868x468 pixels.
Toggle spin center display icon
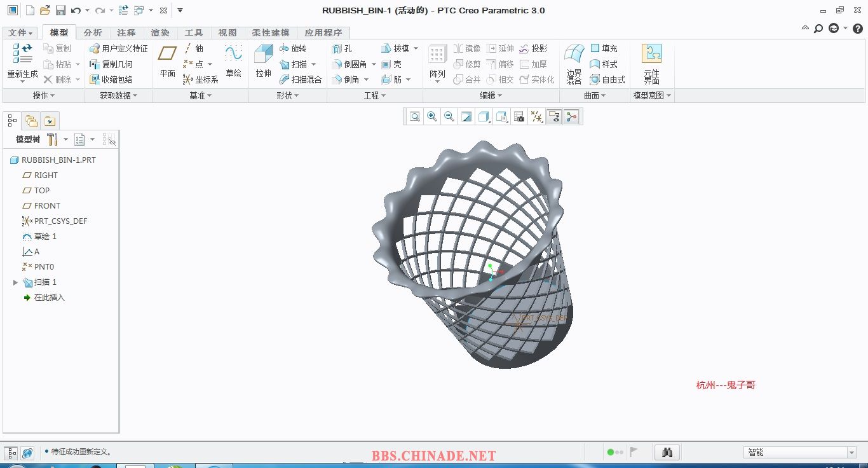tap(572, 116)
